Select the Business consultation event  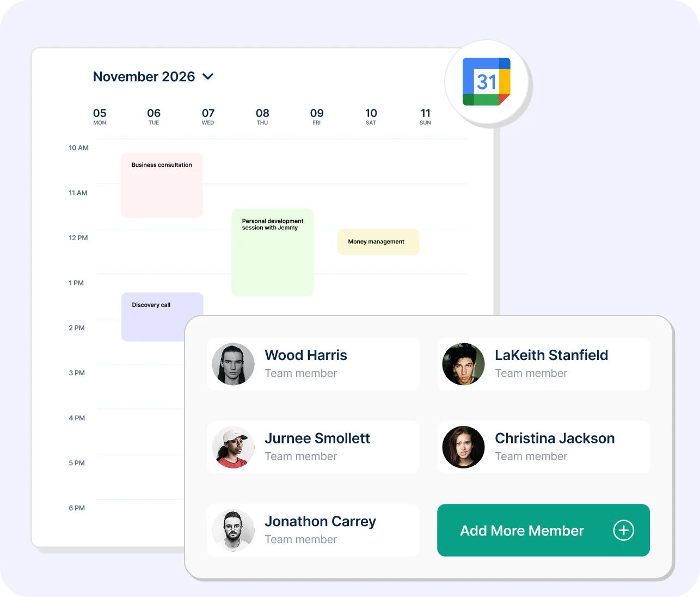[x=162, y=185]
